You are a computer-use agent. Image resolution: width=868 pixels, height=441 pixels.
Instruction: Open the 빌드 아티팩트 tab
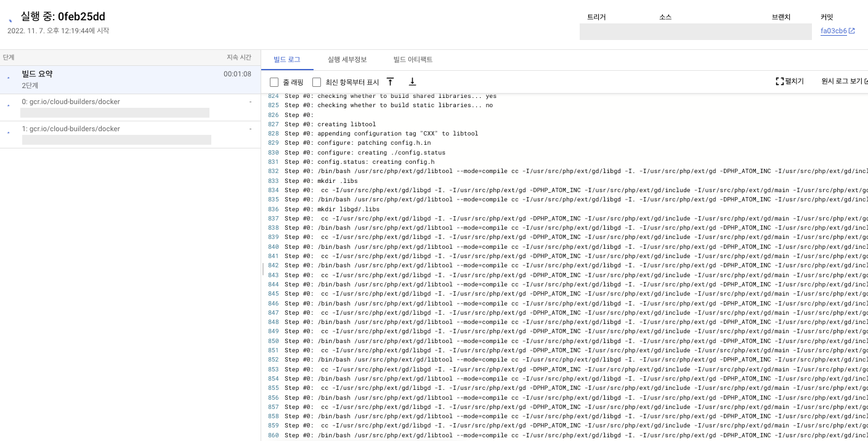[413, 60]
